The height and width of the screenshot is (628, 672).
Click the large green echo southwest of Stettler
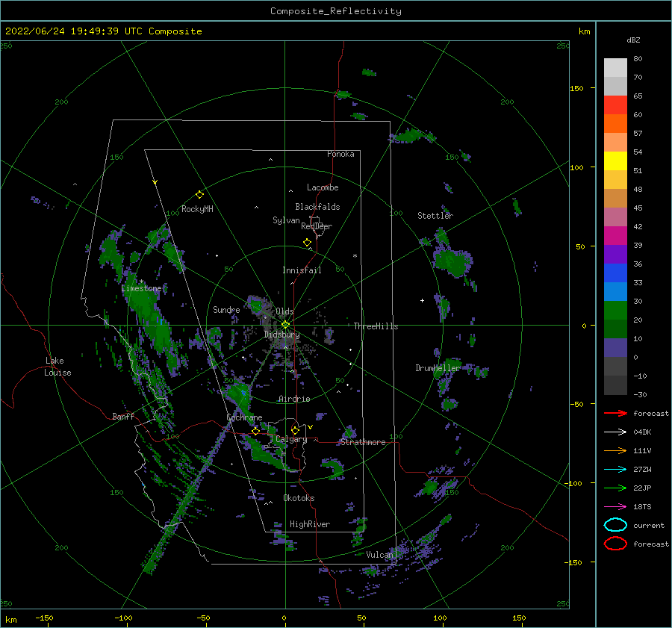point(452,261)
